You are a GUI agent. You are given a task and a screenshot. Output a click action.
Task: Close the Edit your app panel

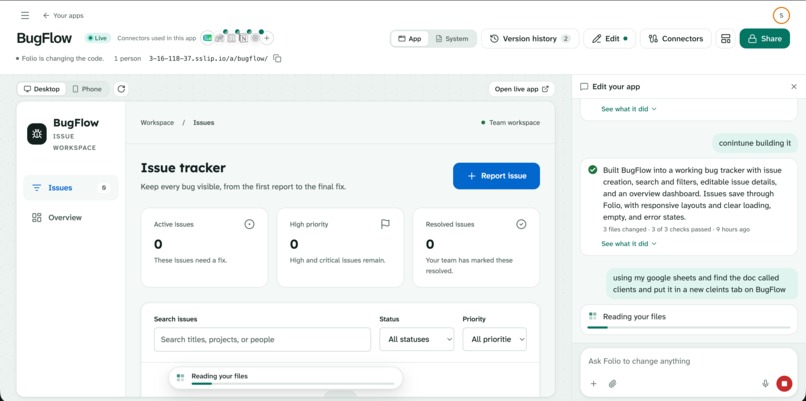click(x=794, y=87)
